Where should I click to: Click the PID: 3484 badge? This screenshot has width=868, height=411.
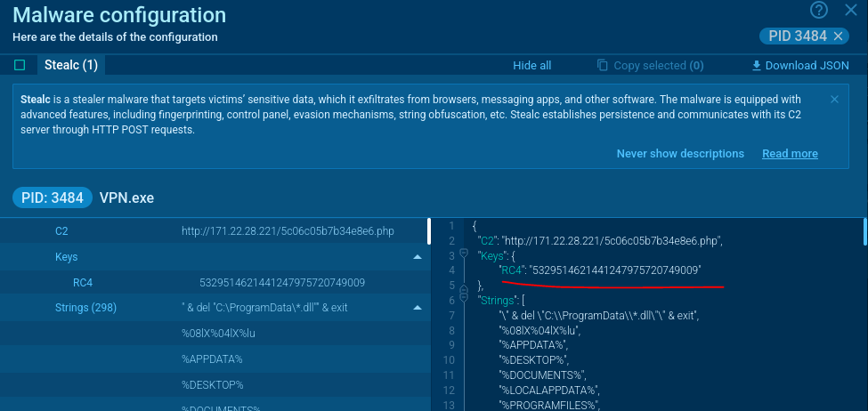coord(52,197)
